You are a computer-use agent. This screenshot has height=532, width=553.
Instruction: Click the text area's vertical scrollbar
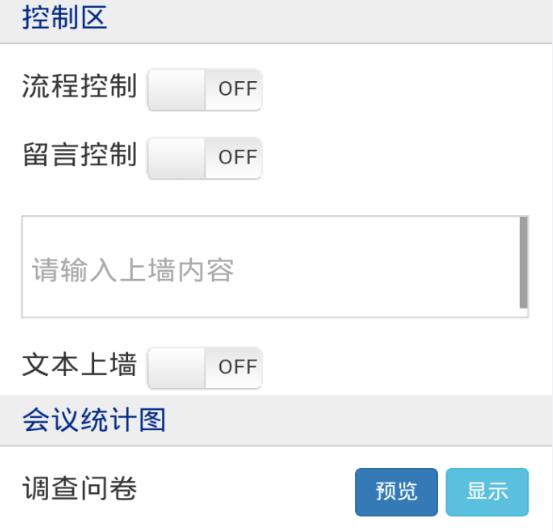click(x=524, y=263)
